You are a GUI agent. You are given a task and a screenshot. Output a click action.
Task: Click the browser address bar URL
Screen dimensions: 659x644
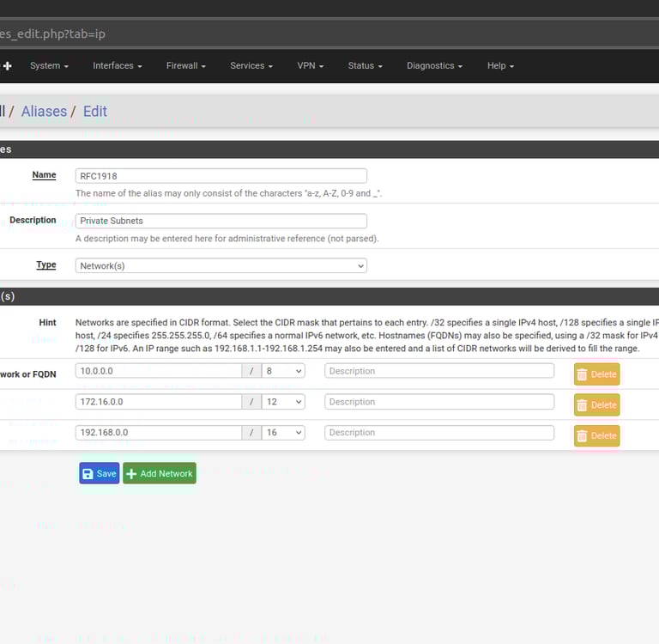coord(52,33)
